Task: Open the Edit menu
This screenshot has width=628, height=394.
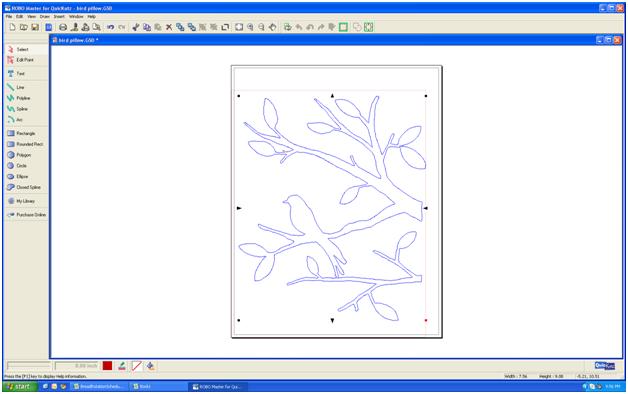Action: pyautogui.click(x=20, y=17)
